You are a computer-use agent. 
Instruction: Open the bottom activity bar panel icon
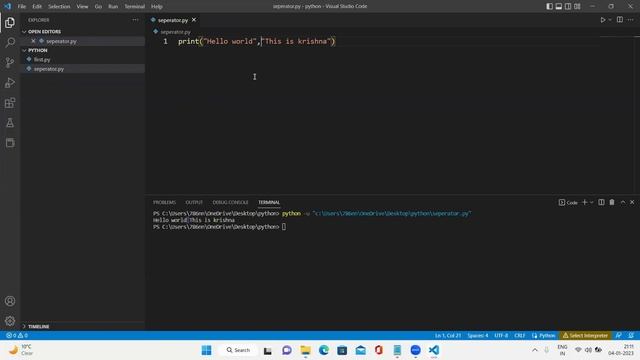(x=10, y=142)
